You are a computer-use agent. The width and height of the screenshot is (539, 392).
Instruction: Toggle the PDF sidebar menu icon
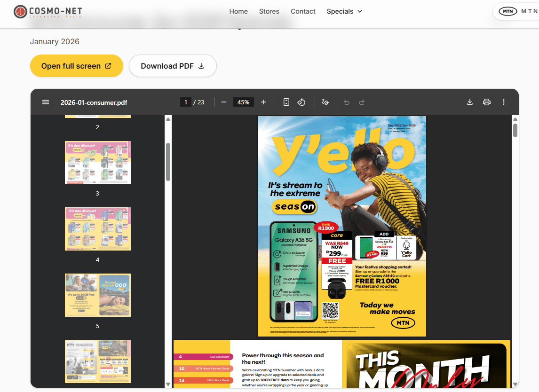(x=46, y=102)
